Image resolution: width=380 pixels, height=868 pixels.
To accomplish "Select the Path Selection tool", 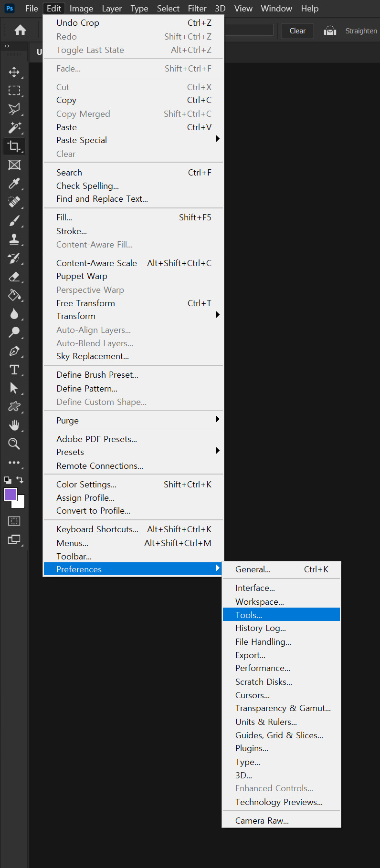I will [x=14, y=388].
